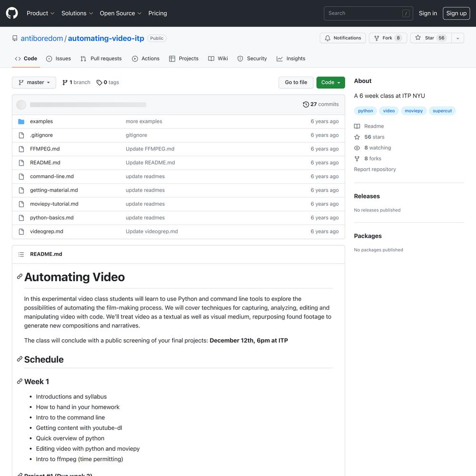Switch to the Security tab
476x476 pixels.
[252, 59]
